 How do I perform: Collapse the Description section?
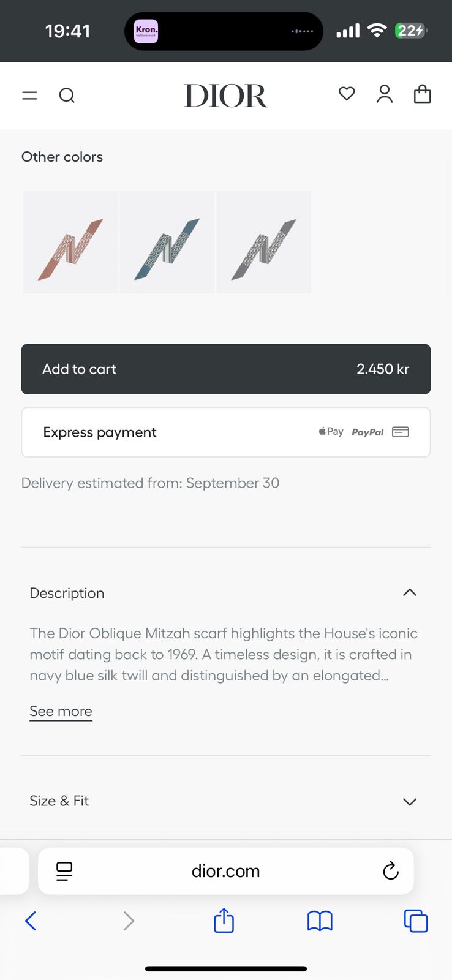click(x=410, y=592)
